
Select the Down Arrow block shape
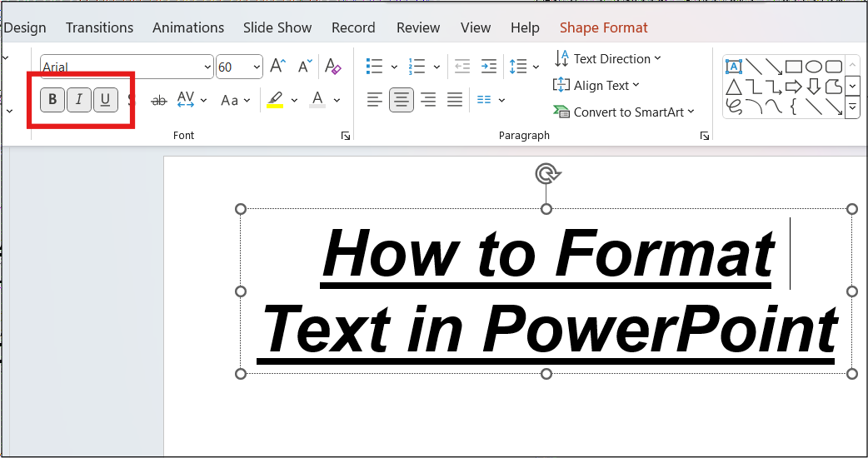813,87
